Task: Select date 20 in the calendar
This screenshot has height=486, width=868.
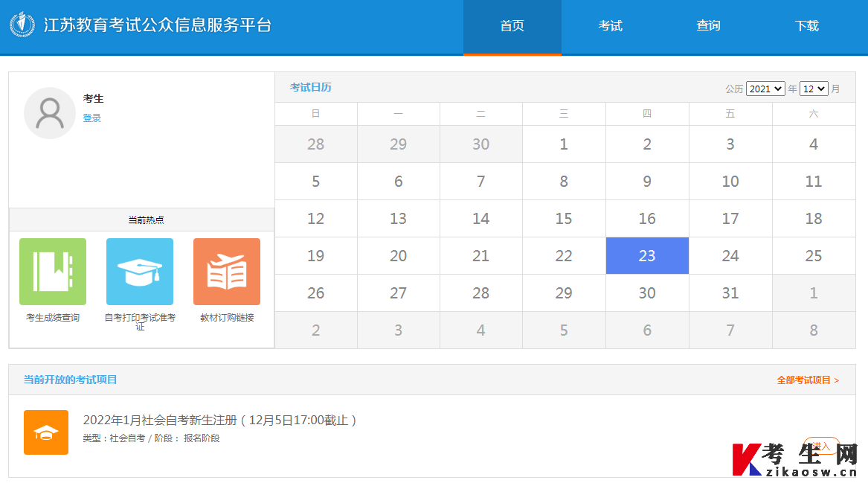Action: (x=398, y=256)
